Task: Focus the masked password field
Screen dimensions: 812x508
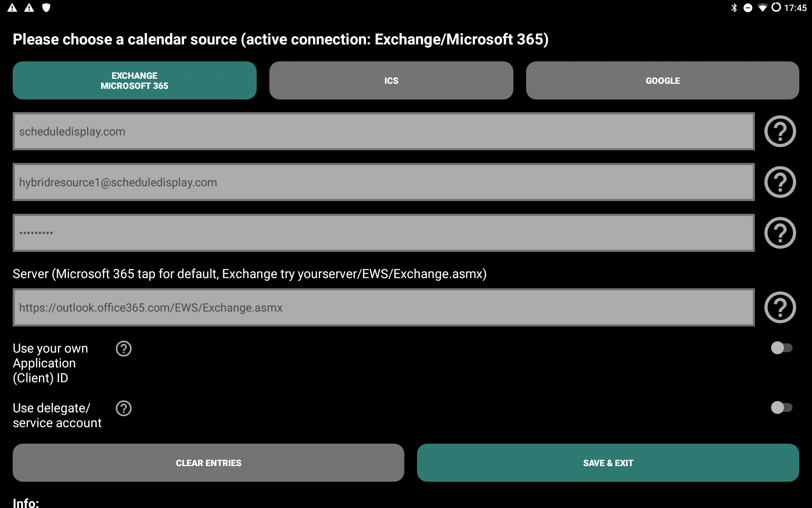Action: (x=384, y=233)
